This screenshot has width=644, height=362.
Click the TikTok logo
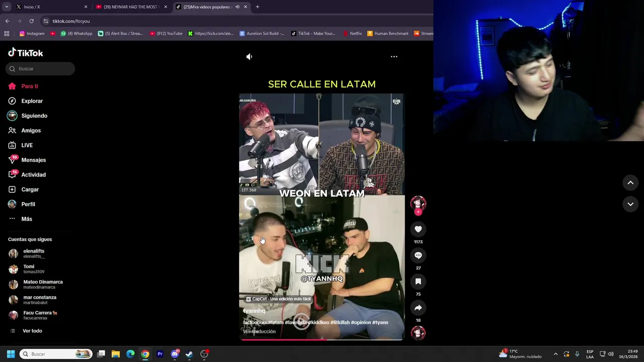(x=26, y=53)
